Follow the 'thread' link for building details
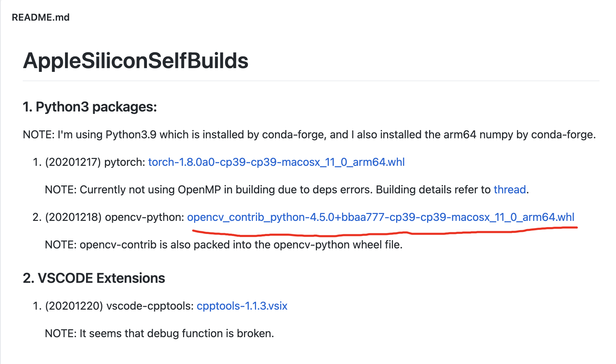The height and width of the screenshot is (364, 616). [x=510, y=190]
